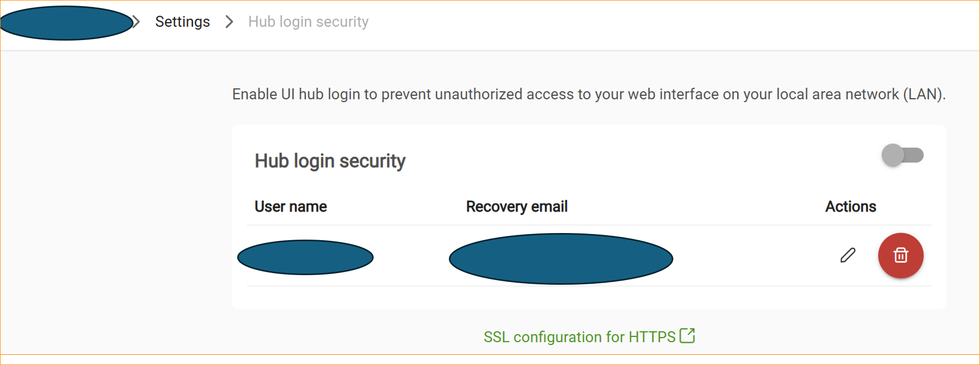The width and height of the screenshot is (980, 365).
Task: Click the 'Enable UI hub login' description text
Action: (x=305, y=94)
